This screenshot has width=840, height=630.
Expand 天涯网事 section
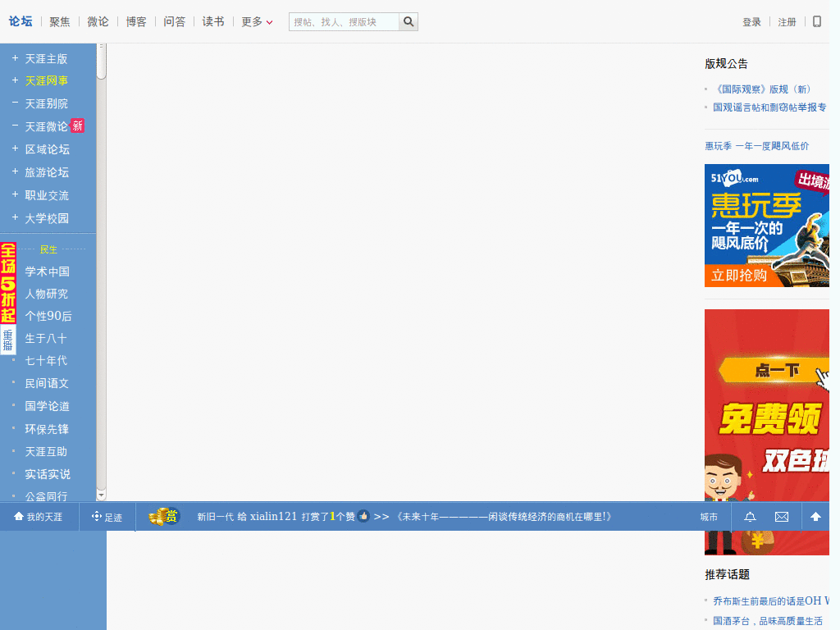15,80
